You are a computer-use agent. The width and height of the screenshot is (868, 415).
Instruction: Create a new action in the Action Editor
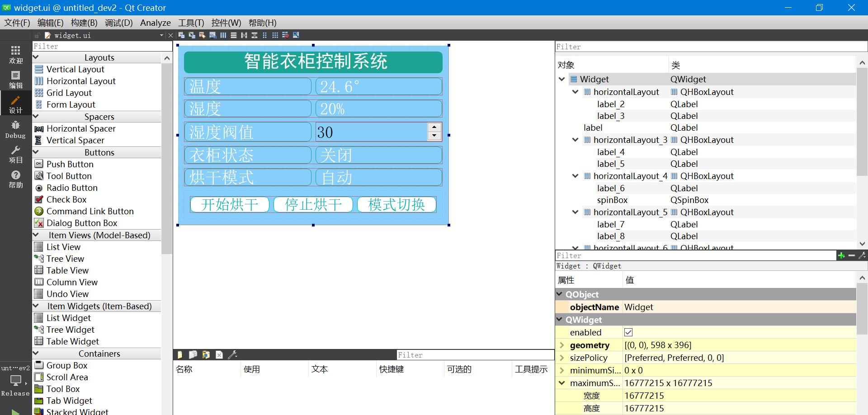point(180,355)
